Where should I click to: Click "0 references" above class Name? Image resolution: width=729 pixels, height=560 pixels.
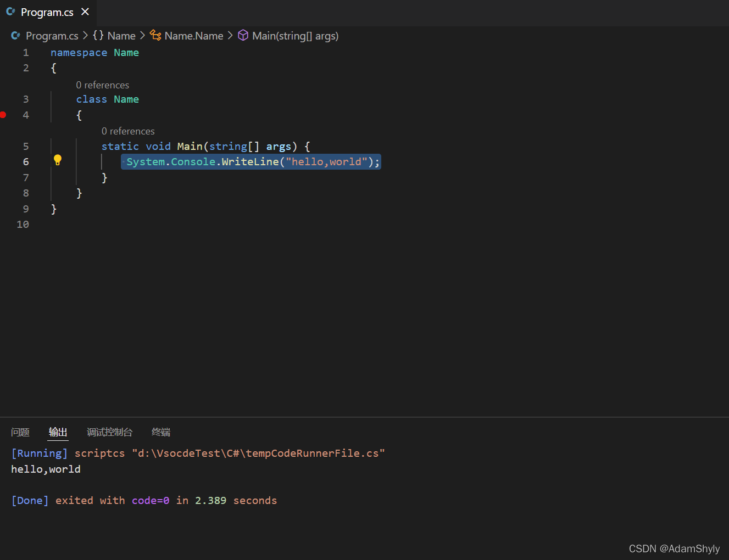pos(103,85)
